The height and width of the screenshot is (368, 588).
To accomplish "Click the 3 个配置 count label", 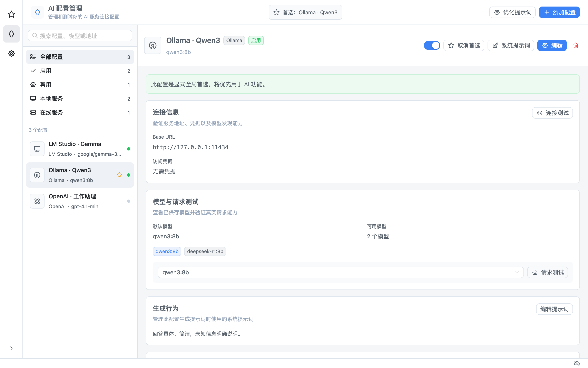I will click(x=38, y=130).
